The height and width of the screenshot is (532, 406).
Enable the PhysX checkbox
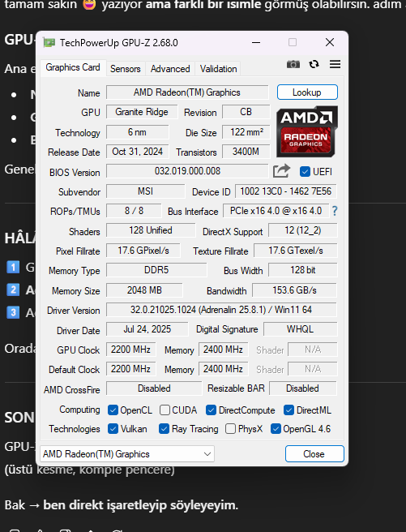point(230,429)
